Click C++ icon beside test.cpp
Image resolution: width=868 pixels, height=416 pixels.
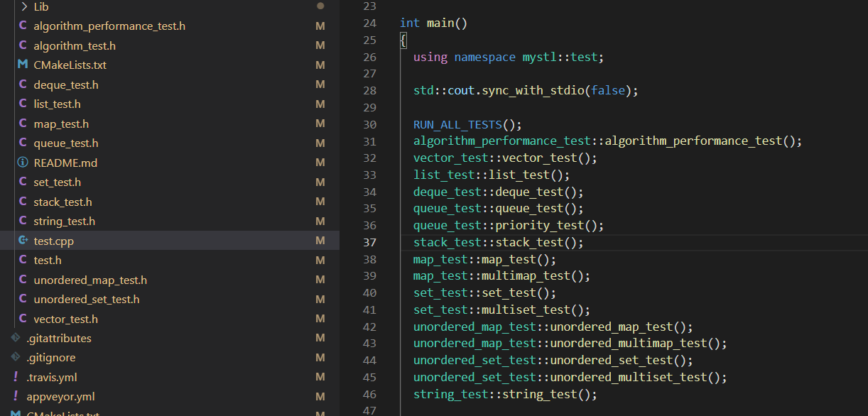pyautogui.click(x=23, y=241)
